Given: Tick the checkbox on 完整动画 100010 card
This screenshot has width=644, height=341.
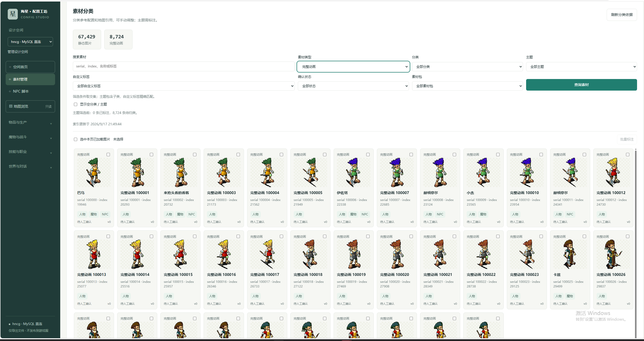Looking at the screenshot, I should coord(541,155).
